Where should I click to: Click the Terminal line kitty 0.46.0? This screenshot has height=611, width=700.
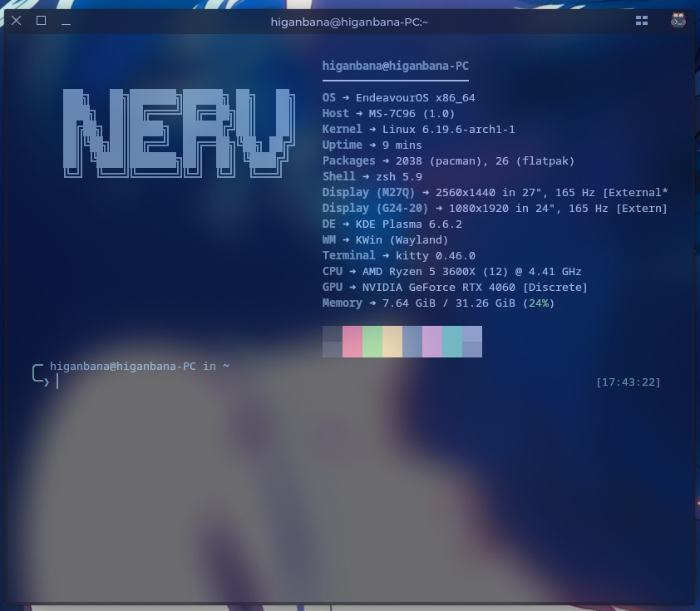pos(399,256)
